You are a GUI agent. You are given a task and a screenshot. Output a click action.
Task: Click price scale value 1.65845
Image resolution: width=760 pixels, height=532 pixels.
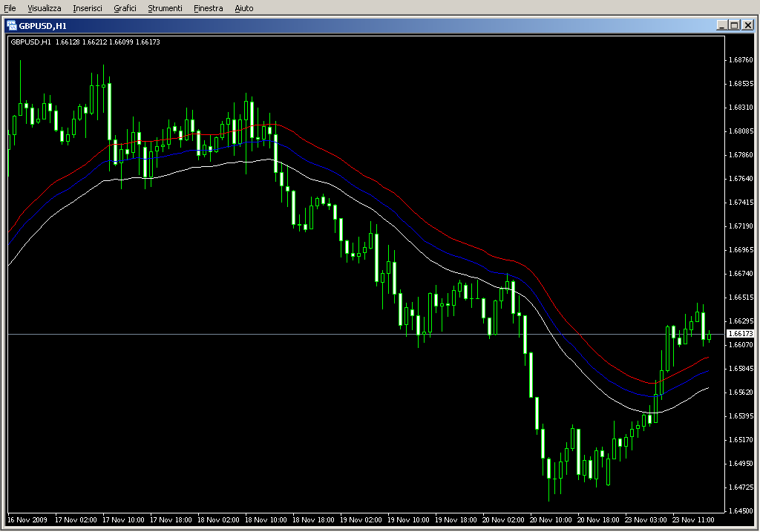[741, 369]
